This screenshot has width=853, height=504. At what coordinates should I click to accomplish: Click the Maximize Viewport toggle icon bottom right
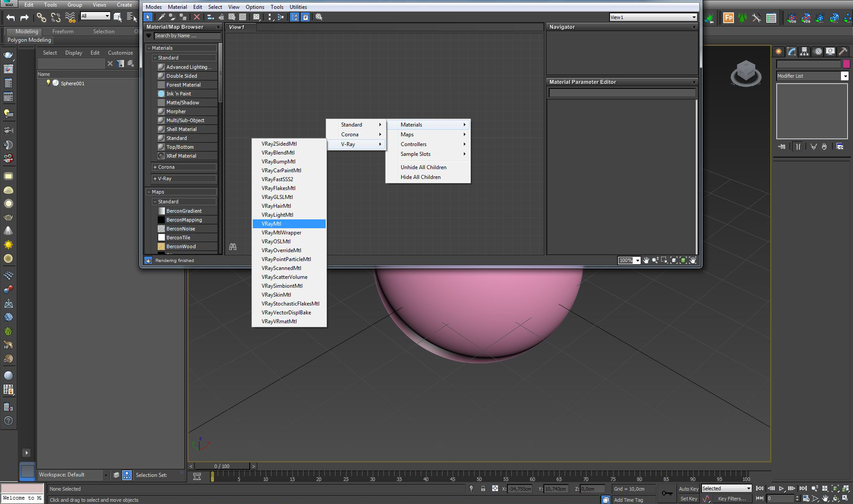(x=845, y=498)
